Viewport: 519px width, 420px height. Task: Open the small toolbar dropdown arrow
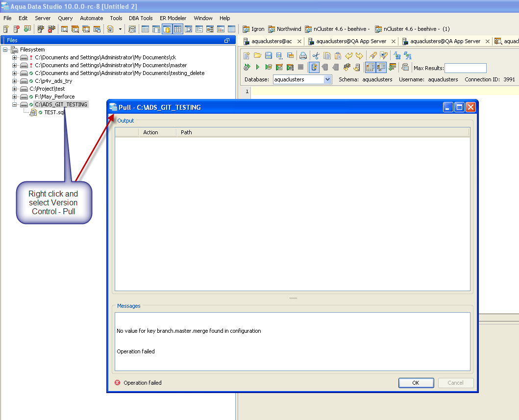120,29
